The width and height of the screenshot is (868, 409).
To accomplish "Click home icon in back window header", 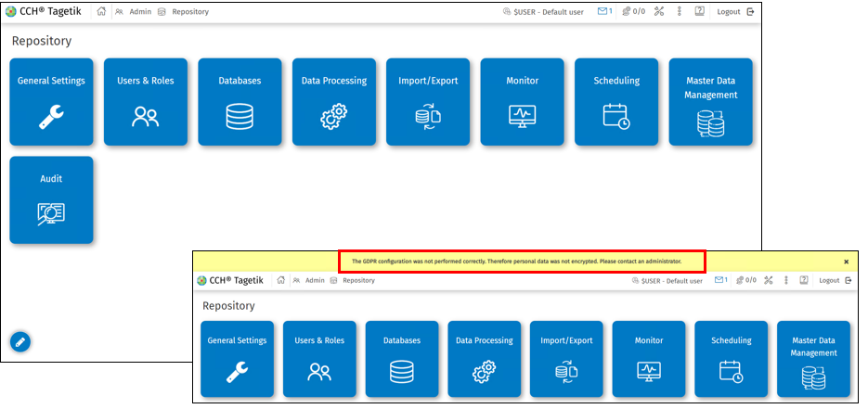I will 101,12.
